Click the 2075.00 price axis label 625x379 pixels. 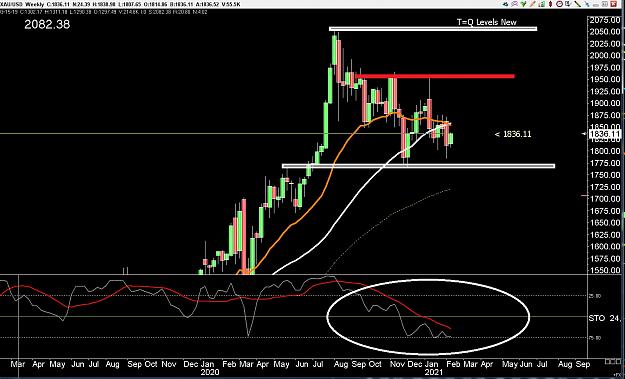pos(604,20)
